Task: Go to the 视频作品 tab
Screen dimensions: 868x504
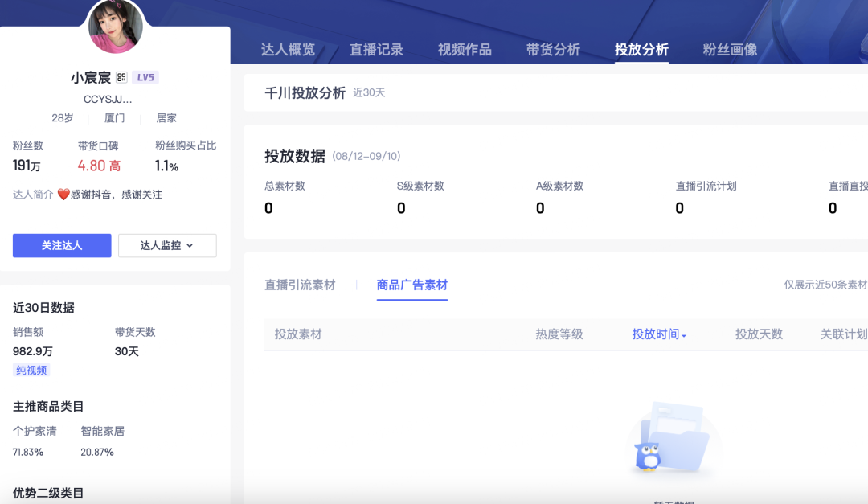Action: (x=465, y=50)
